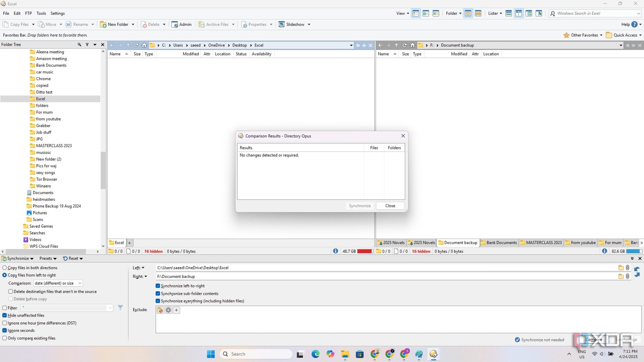This screenshot has width=644, height=362.
Task: Switch to the Bank Documents tab
Action: (x=499, y=243)
